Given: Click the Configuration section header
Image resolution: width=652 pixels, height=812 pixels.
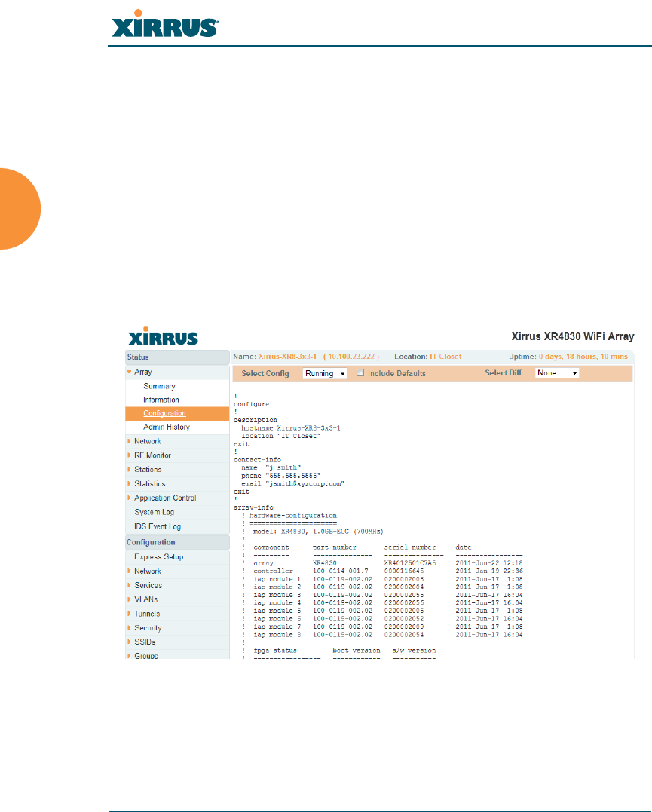Looking at the screenshot, I should 177,542.
